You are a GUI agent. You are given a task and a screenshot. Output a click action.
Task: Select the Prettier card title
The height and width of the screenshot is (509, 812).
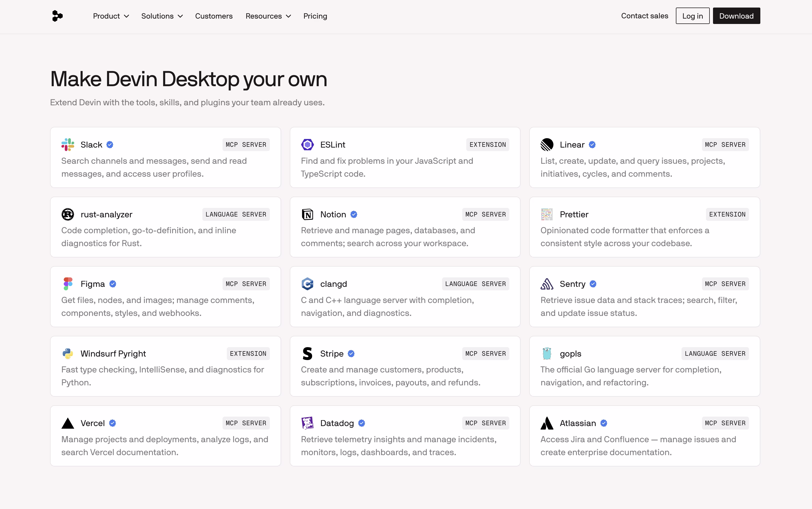pos(574,214)
